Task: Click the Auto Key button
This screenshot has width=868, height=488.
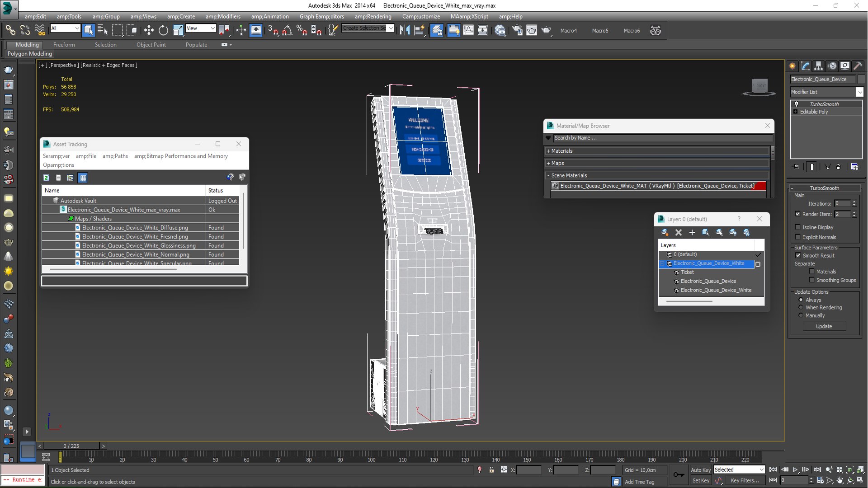Action: click(x=700, y=470)
